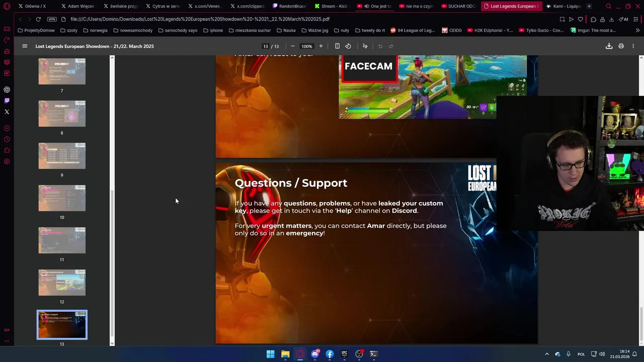The width and height of the screenshot is (644, 362).
Task: Toggle the PDF sidebar menu button
Action: click(25, 46)
